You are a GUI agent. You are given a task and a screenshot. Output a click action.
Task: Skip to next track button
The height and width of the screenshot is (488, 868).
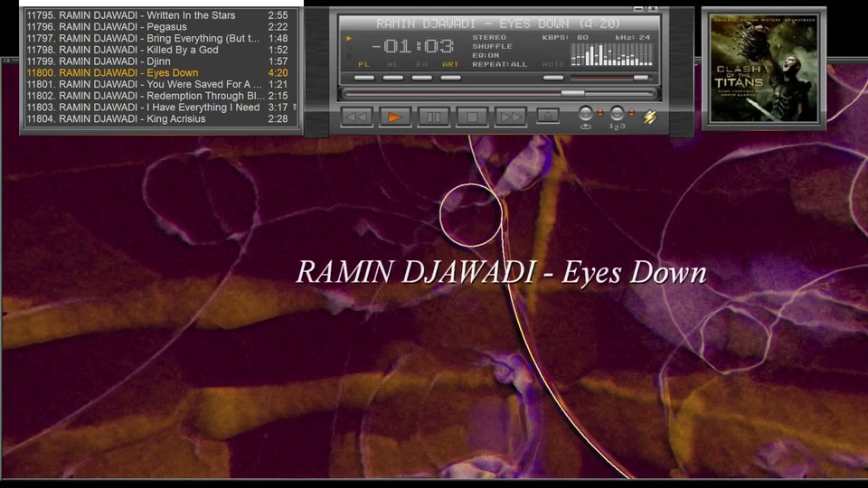[x=510, y=117]
